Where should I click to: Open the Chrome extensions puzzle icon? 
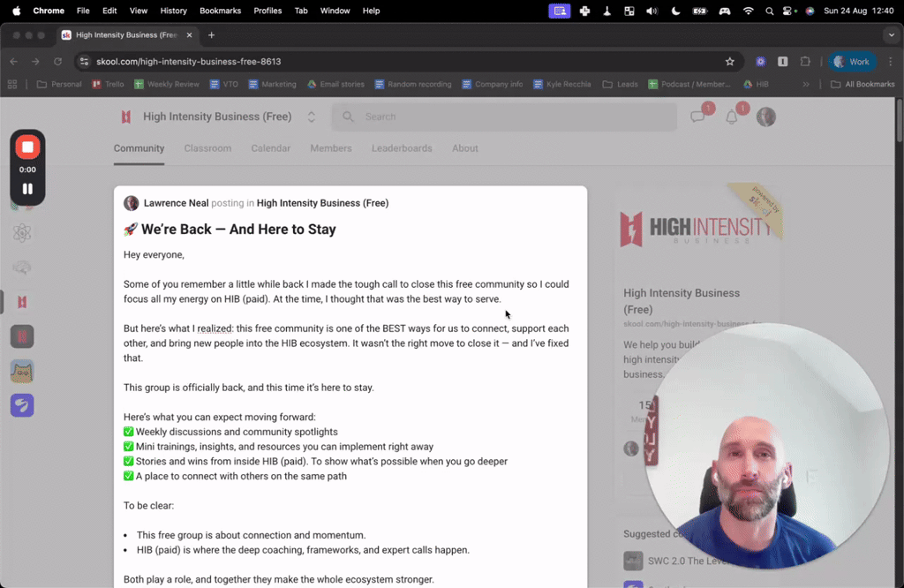[805, 62]
